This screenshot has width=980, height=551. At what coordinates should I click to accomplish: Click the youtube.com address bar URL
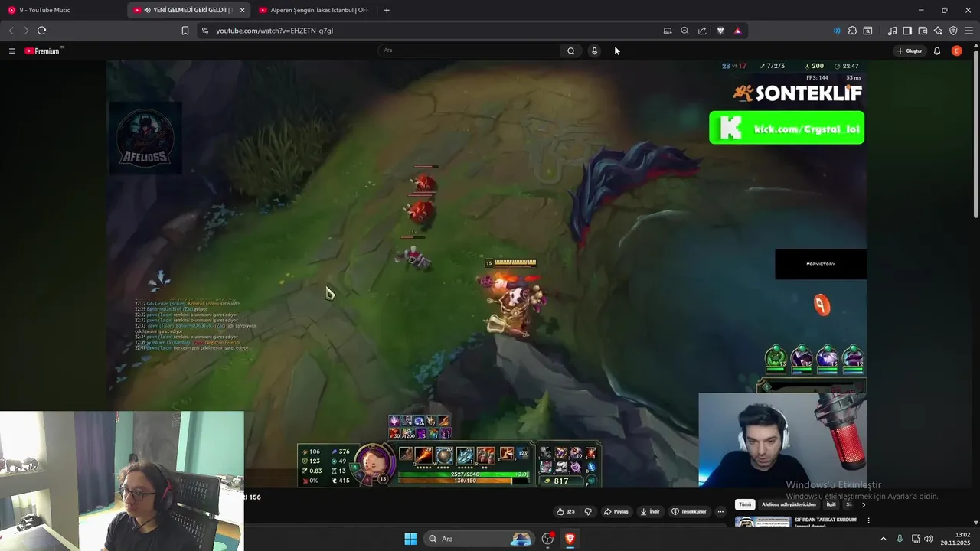pyautogui.click(x=274, y=31)
